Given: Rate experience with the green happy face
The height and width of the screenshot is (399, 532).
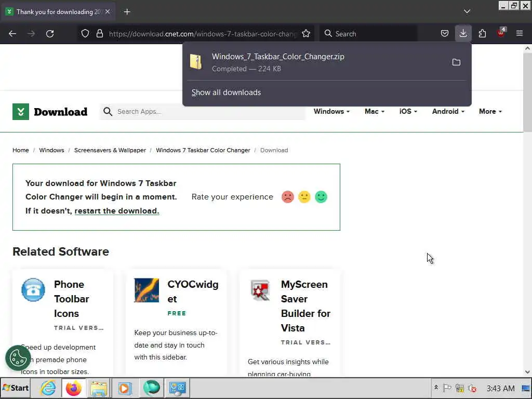Looking at the screenshot, I should pos(321,197).
